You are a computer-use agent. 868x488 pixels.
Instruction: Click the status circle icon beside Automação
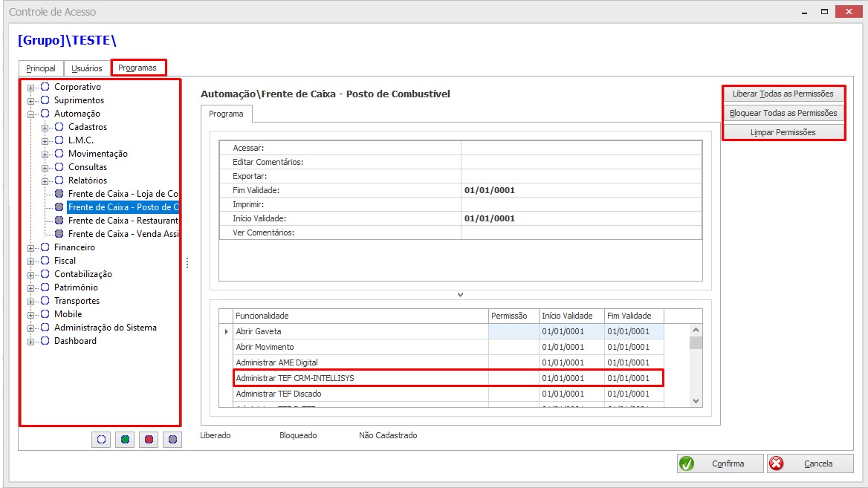45,114
